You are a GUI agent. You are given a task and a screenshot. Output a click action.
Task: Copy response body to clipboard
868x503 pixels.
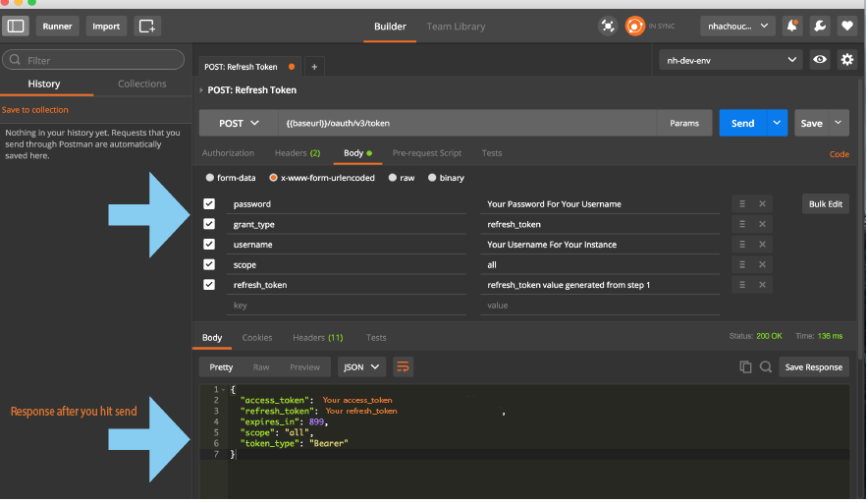pos(745,366)
